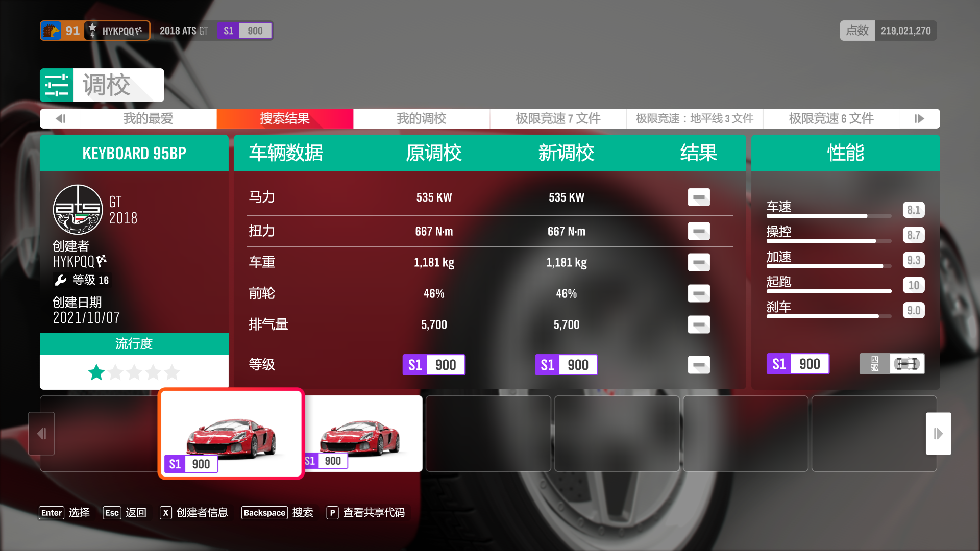The height and width of the screenshot is (551, 980).
Task: Click the ATS manufacturer logo
Action: coord(78,210)
